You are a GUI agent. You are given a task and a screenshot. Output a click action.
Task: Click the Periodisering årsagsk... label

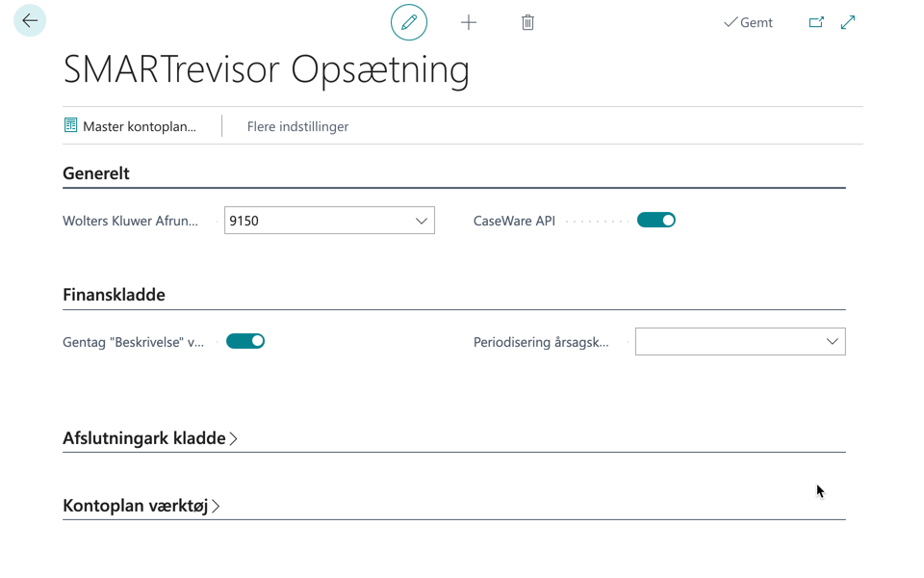[541, 342]
